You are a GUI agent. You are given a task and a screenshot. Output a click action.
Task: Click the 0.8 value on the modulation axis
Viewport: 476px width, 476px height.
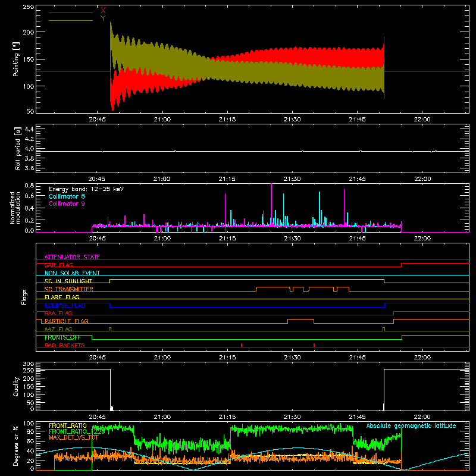tap(29, 185)
